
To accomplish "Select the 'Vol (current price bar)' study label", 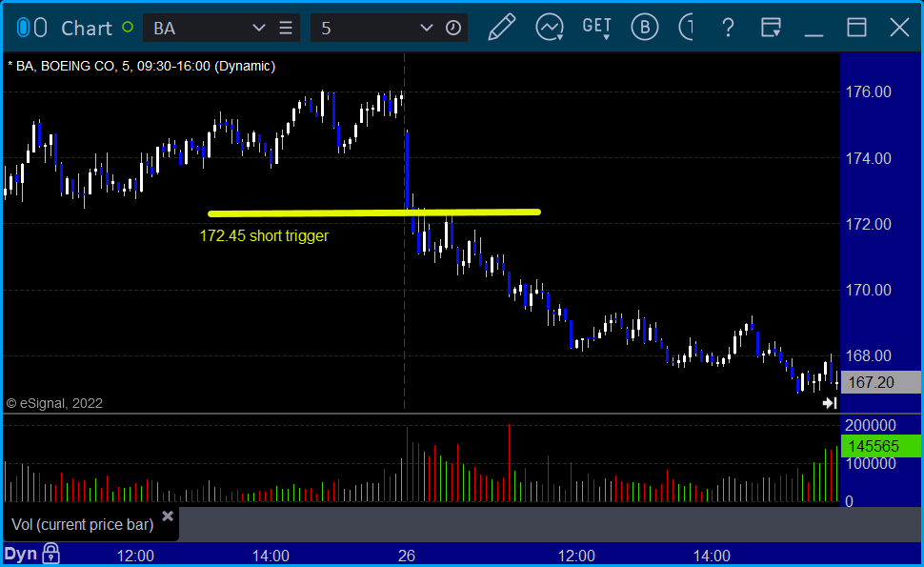I will [83, 524].
